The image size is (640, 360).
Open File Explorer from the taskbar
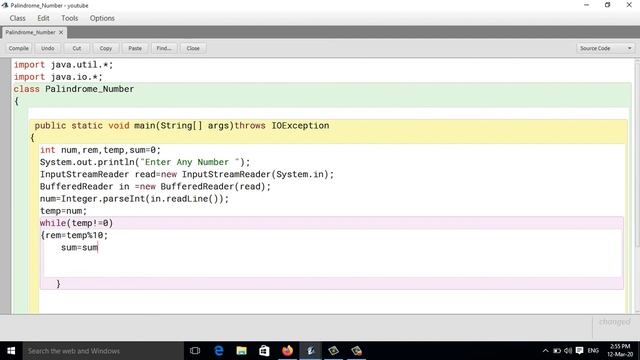pos(242,351)
